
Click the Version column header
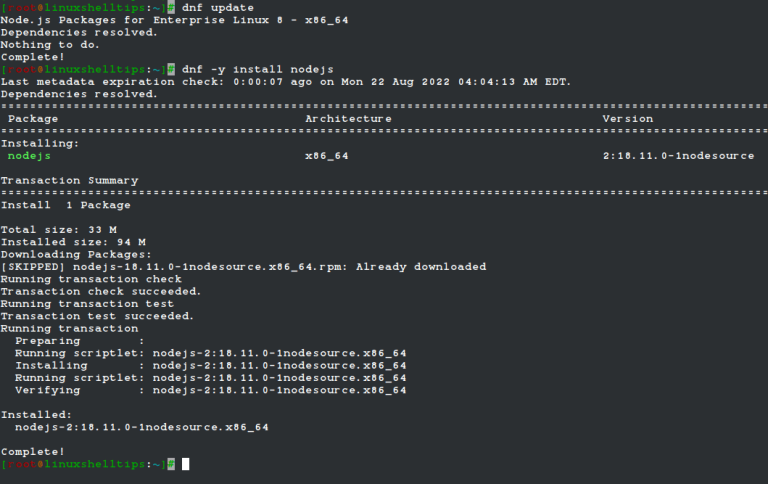click(x=627, y=119)
